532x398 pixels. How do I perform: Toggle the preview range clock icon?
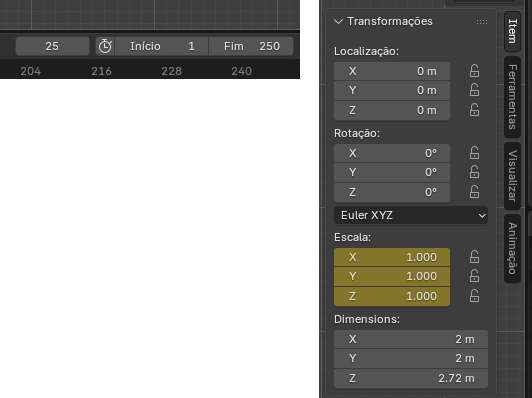[x=105, y=46]
